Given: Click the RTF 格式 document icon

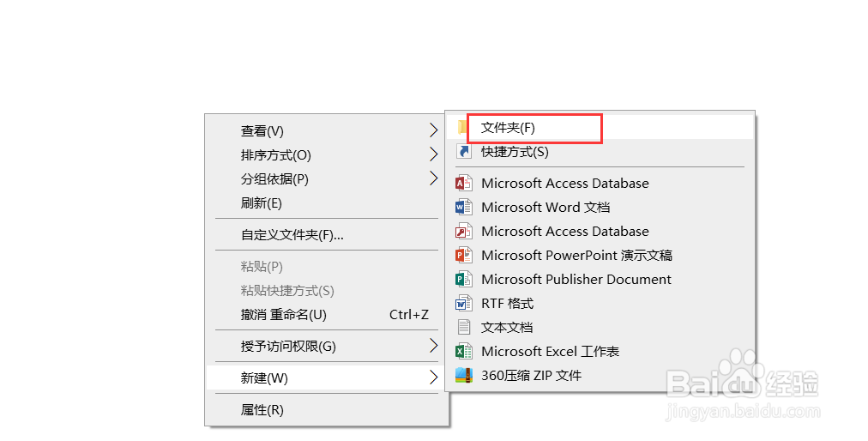Looking at the screenshot, I should (x=463, y=303).
